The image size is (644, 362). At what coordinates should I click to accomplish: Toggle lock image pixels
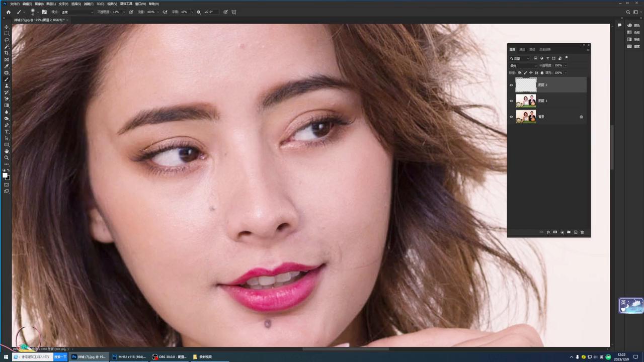tap(525, 73)
